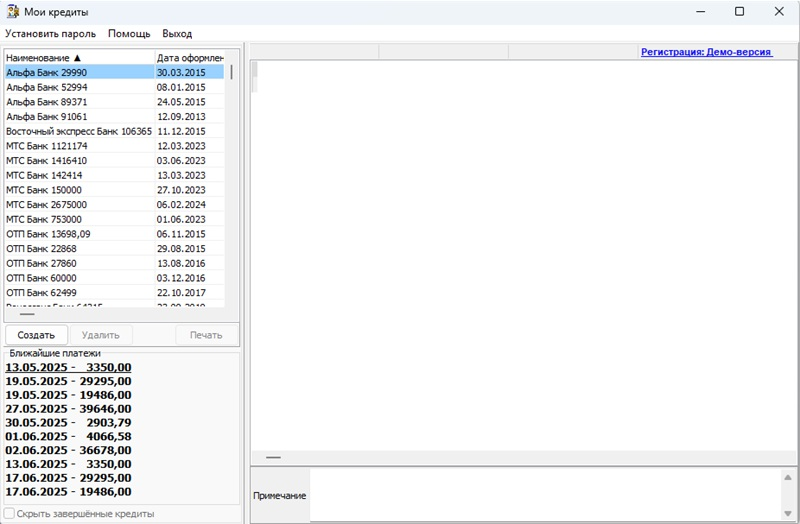
Task: Click payment 30.05.2025 - 2903,79
Action: (68, 422)
